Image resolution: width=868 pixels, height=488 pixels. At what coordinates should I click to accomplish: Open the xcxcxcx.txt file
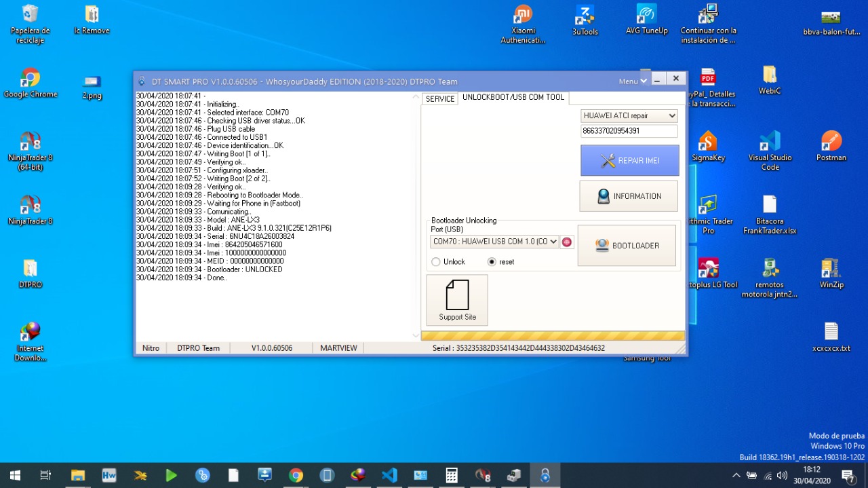[x=831, y=337]
